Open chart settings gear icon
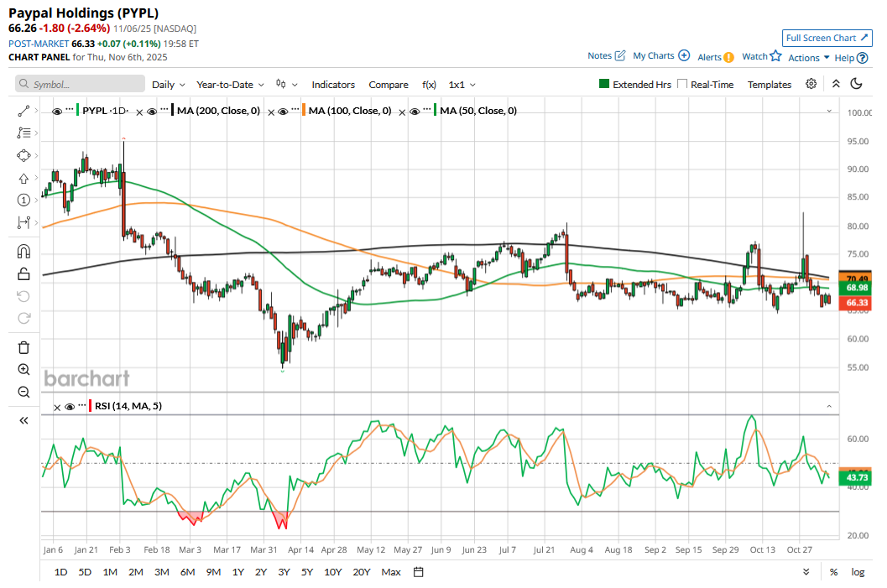Viewport: 887px width, 588px height. 811,84
